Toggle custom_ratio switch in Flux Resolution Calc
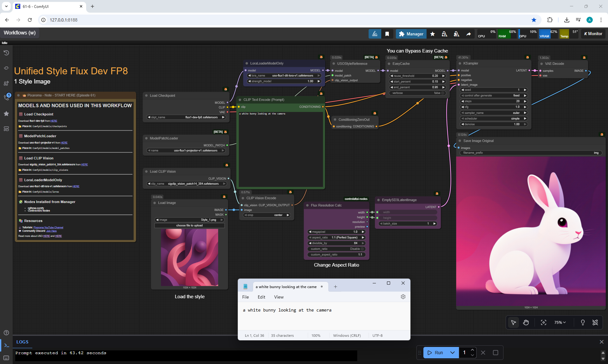This screenshot has width=608, height=364. pyautogui.click(x=362, y=249)
